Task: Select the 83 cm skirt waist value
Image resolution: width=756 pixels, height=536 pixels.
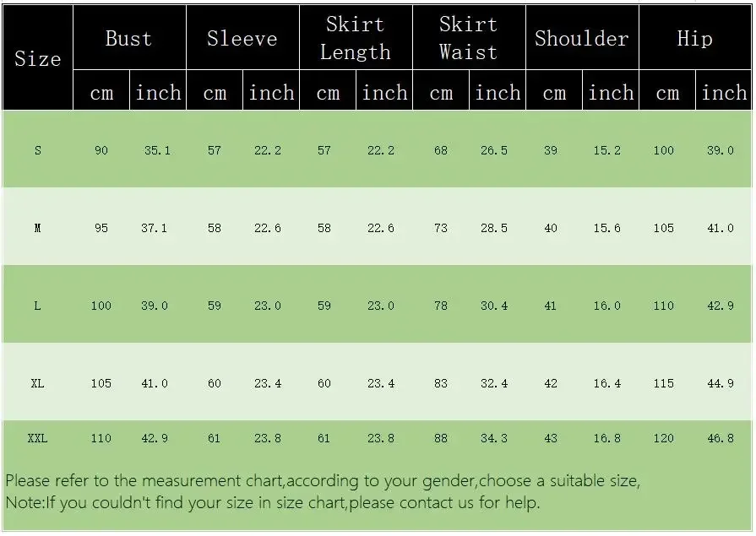Action: tap(441, 383)
